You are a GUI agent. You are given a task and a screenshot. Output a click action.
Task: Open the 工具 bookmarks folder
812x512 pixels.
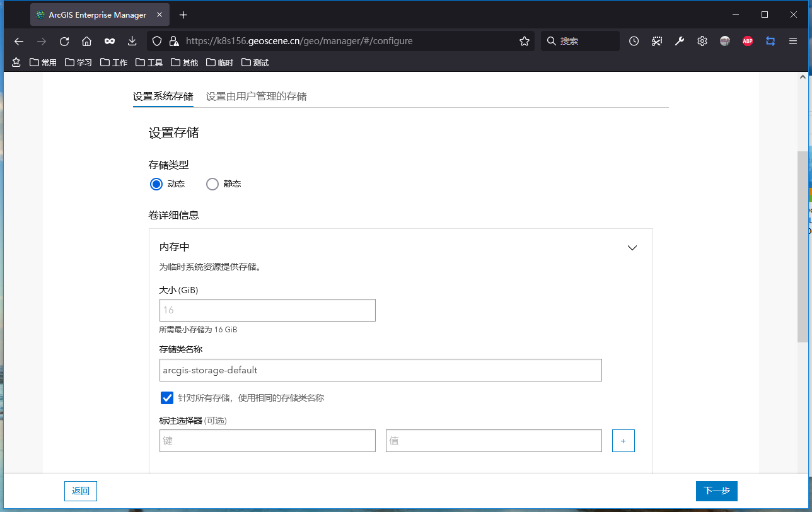pos(149,62)
